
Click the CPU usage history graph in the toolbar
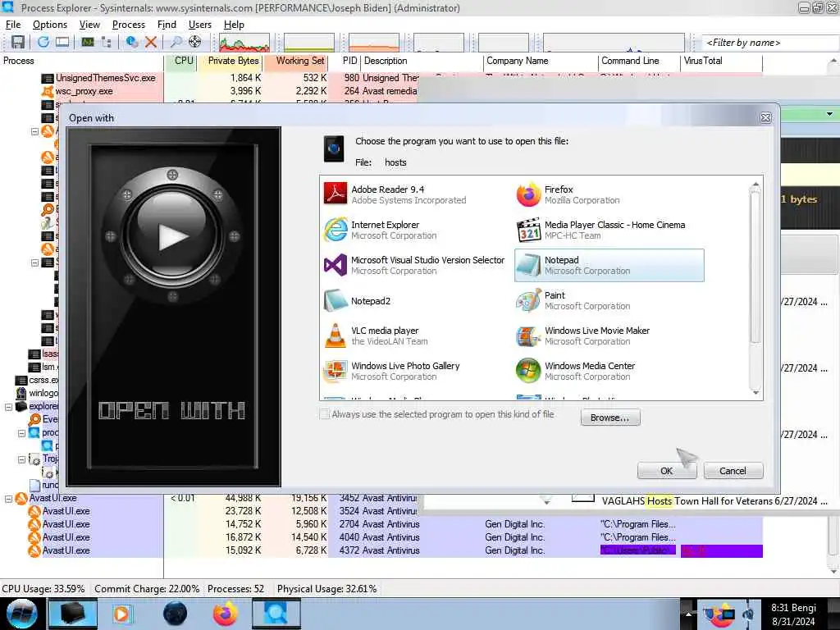point(244,43)
